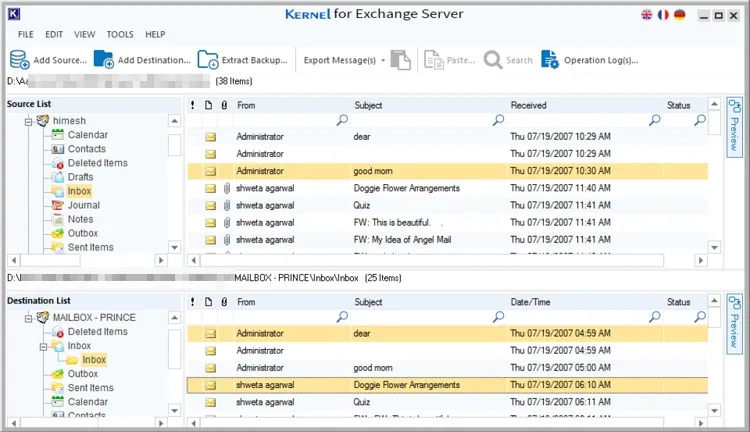
Task: Select Outbox in Destination List
Action: click(83, 374)
